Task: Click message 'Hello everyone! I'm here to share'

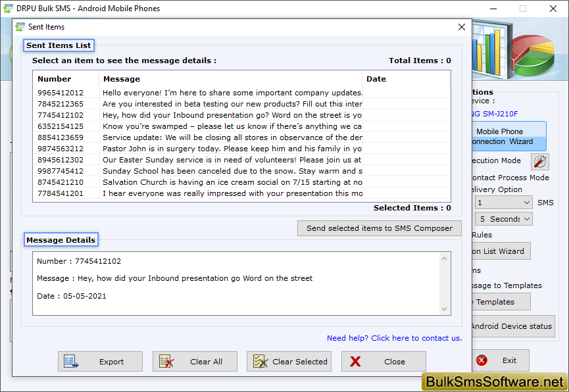Action: tap(232, 93)
